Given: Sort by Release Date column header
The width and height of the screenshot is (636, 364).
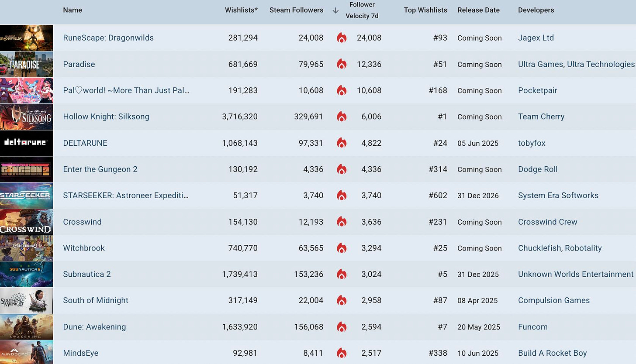Looking at the screenshot, I should point(478,10).
